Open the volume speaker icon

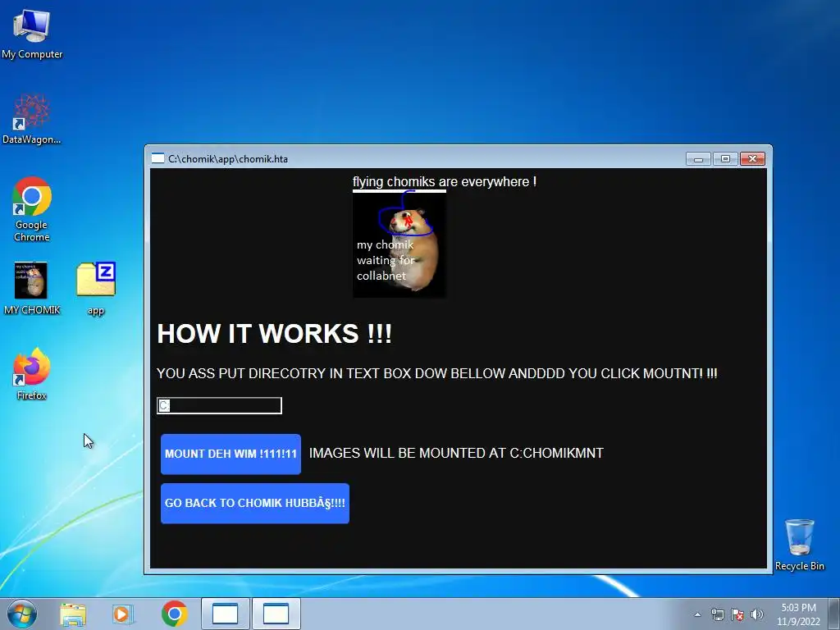[757, 614]
